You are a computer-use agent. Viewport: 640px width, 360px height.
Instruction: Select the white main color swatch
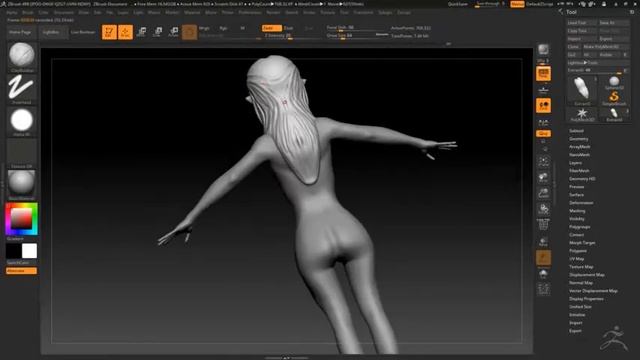click(29, 251)
